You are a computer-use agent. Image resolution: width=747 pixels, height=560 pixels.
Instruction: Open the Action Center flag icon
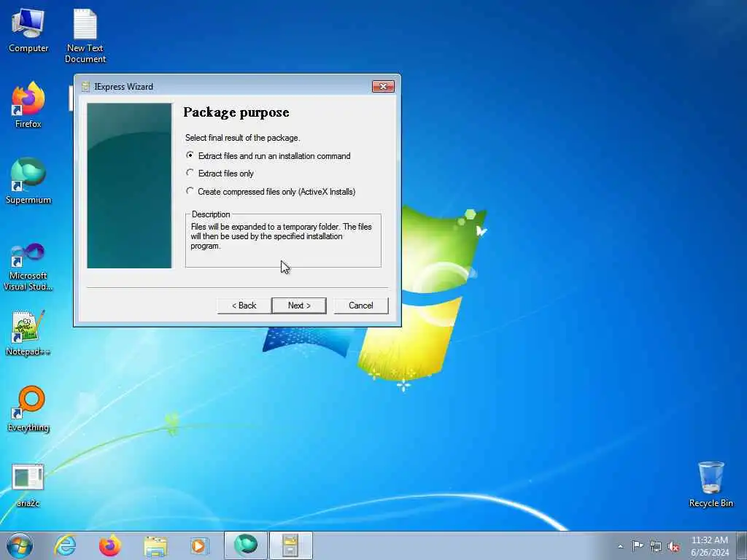638,545
